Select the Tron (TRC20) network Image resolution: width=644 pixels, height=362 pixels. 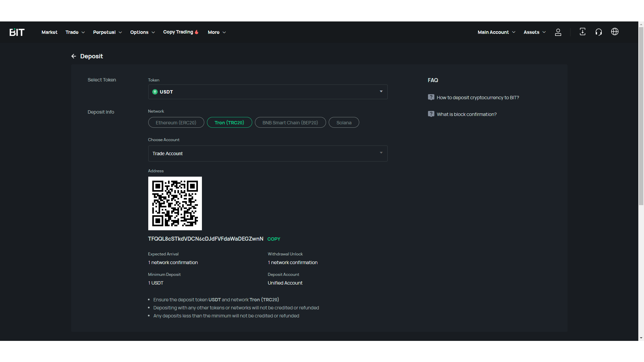tap(229, 122)
